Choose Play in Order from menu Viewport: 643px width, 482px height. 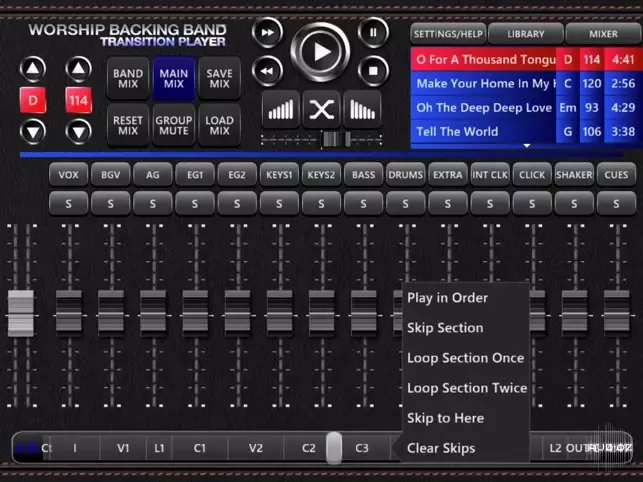tap(447, 298)
